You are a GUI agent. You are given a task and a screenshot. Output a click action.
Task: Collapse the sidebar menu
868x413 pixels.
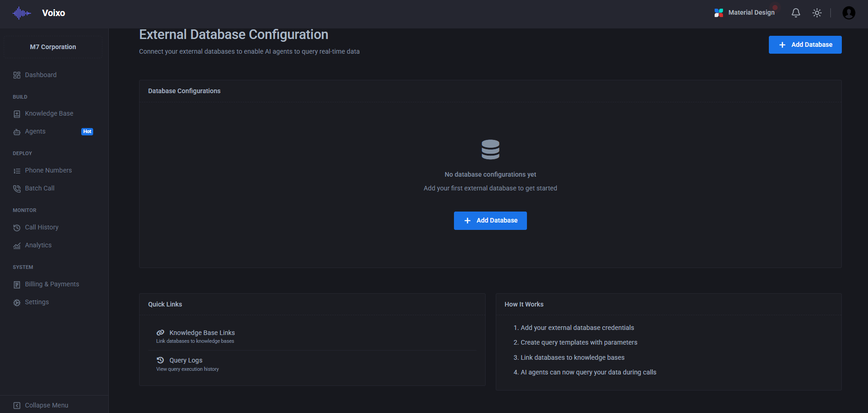click(40, 405)
